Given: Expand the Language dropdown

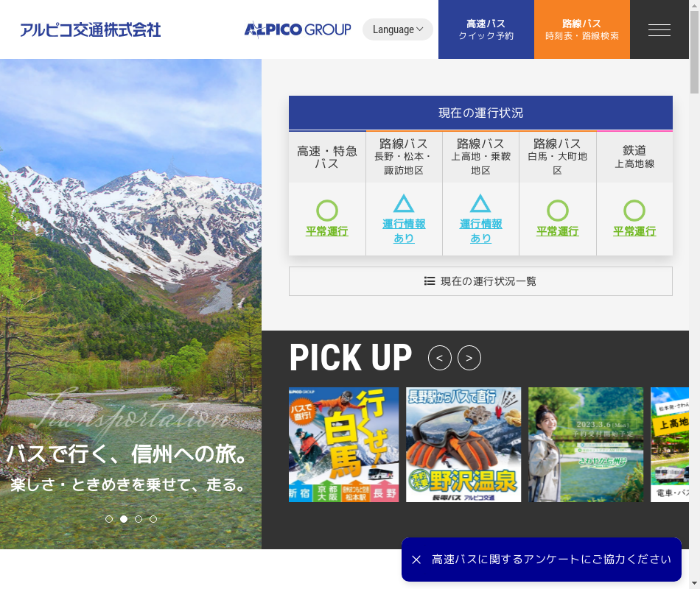Looking at the screenshot, I should point(398,29).
